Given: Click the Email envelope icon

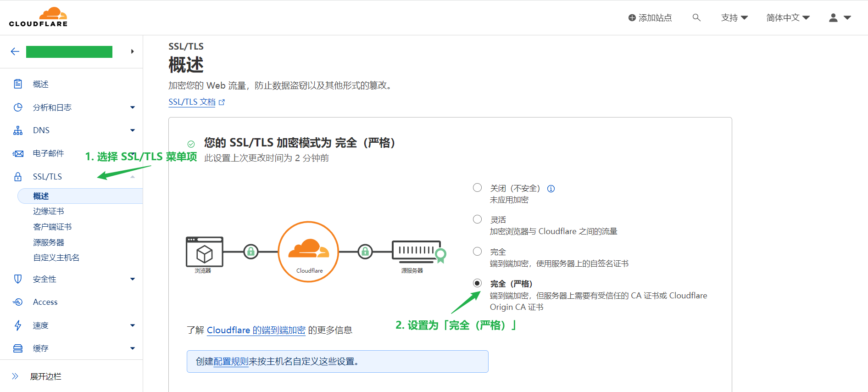Looking at the screenshot, I should click(18, 153).
